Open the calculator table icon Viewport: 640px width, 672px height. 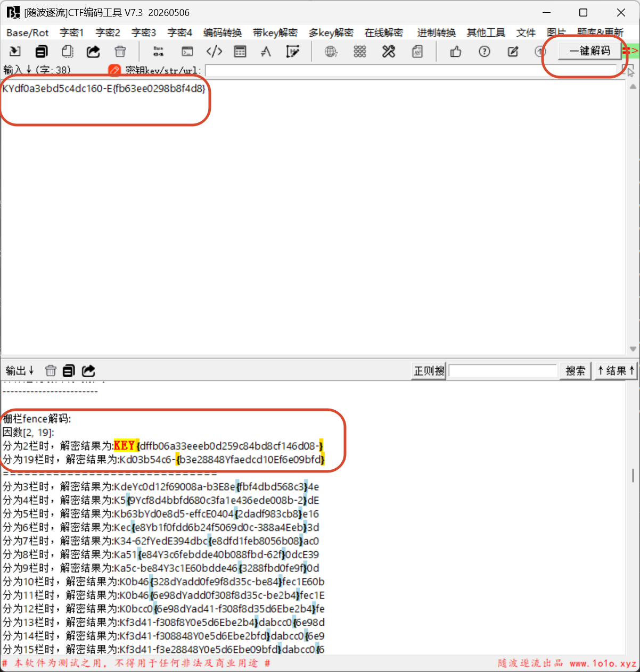(x=240, y=52)
